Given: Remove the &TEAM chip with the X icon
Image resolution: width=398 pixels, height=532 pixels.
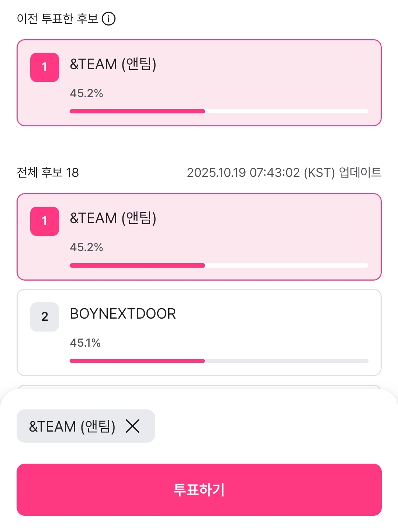Looking at the screenshot, I should (133, 426).
